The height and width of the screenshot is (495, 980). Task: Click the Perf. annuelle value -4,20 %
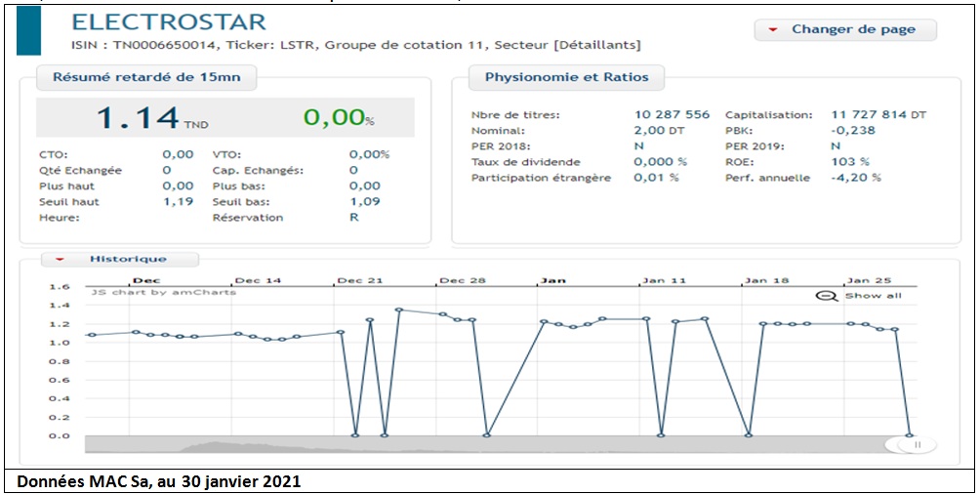coord(856,178)
